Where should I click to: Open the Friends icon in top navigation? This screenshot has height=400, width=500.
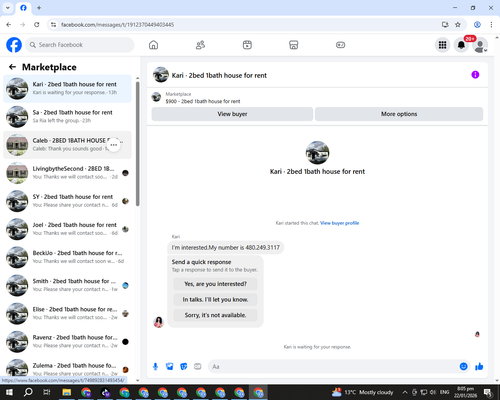tap(200, 45)
